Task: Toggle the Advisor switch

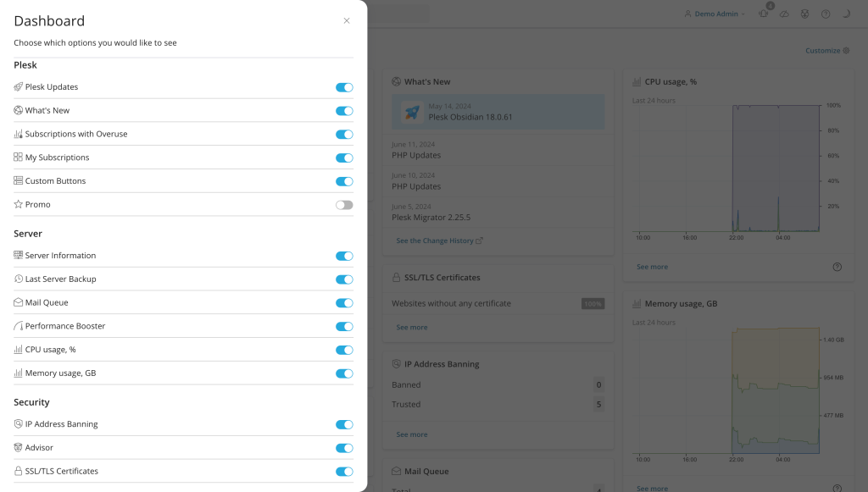Action: [344, 448]
